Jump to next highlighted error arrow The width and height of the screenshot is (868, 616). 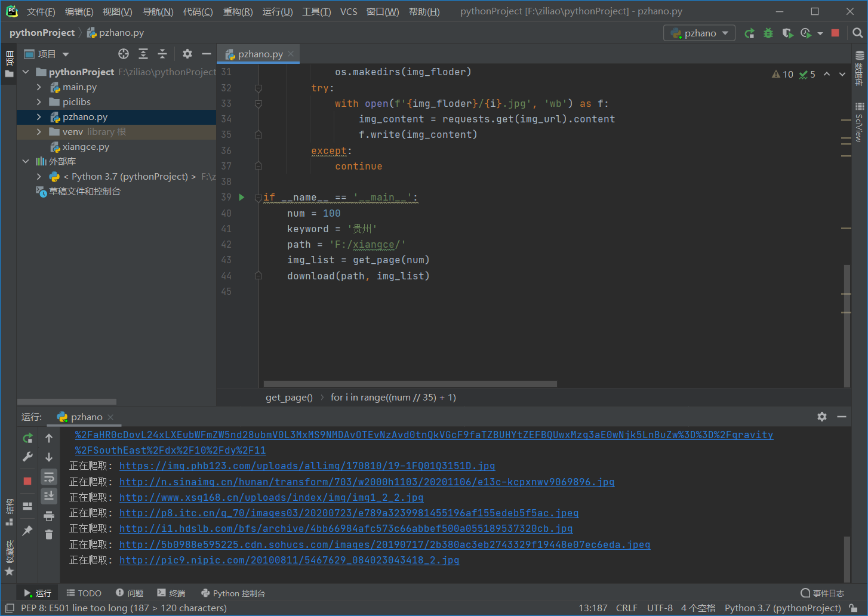click(x=842, y=74)
